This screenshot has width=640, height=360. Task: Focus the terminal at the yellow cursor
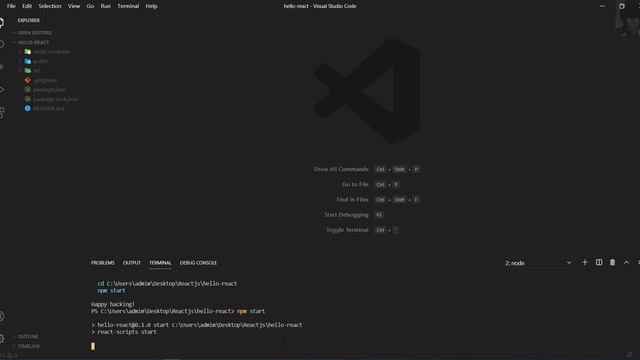(93, 346)
